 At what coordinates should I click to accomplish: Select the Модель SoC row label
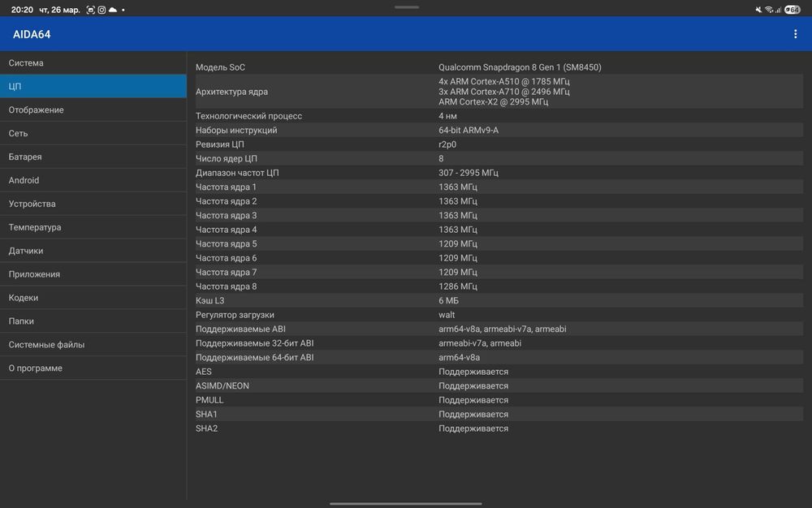(x=220, y=67)
